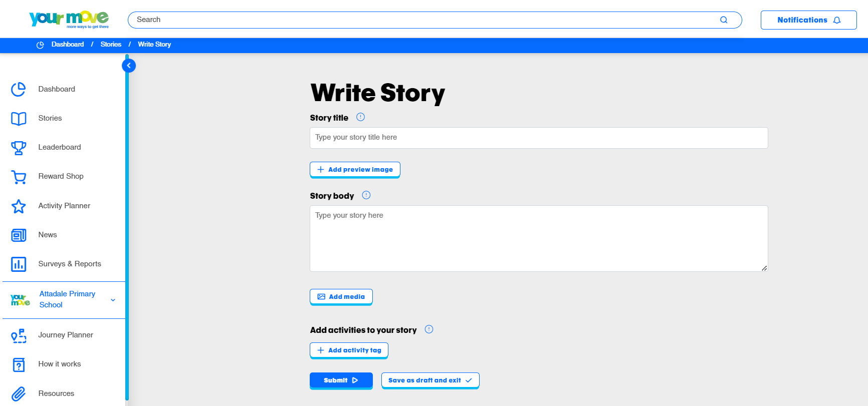
Task: Click Add preview image button
Action: point(355,170)
